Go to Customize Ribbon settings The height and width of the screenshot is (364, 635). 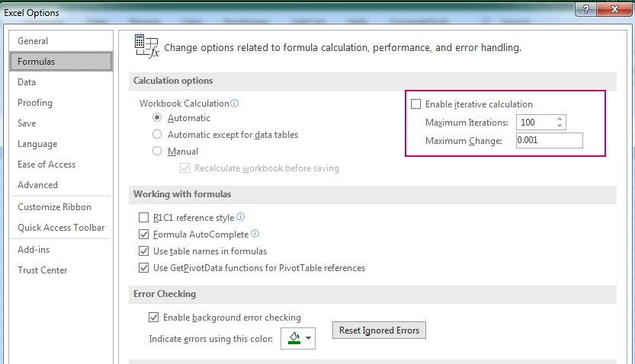tap(61, 207)
